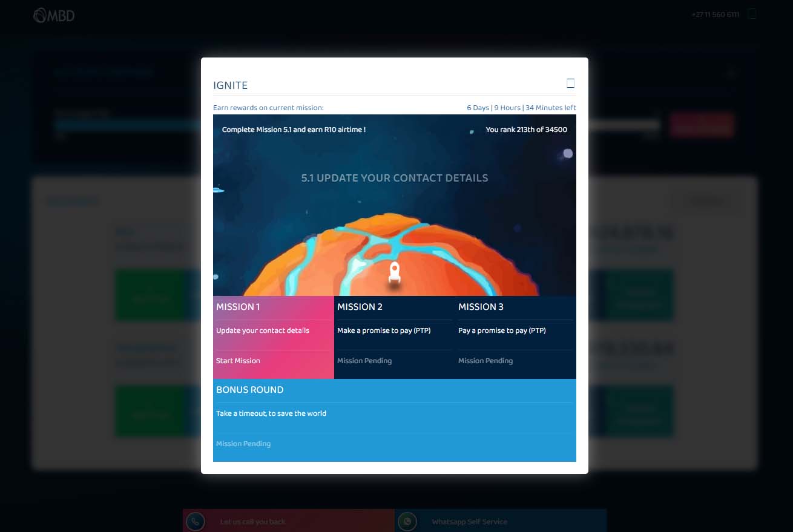This screenshot has height=532, width=793.
Task: Click the icon next to the phone number
Action: pyautogui.click(x=752, y=14)
